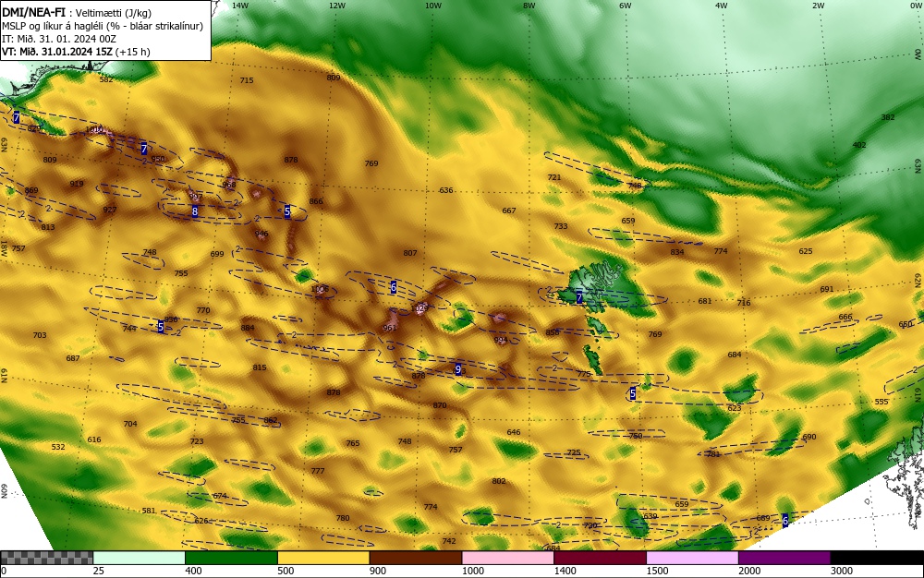The image size is (924, 578).
Task: Click the map value 646
Action: [x=513, y=432]
